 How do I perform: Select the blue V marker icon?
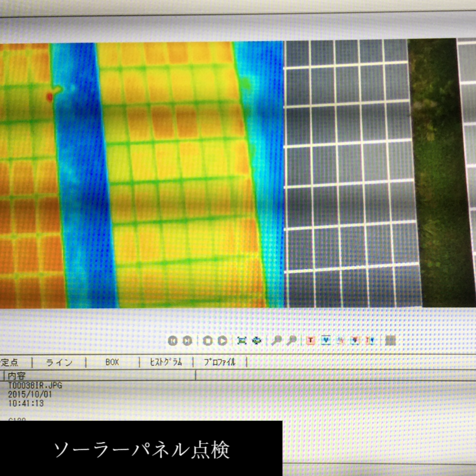[326, 340]
